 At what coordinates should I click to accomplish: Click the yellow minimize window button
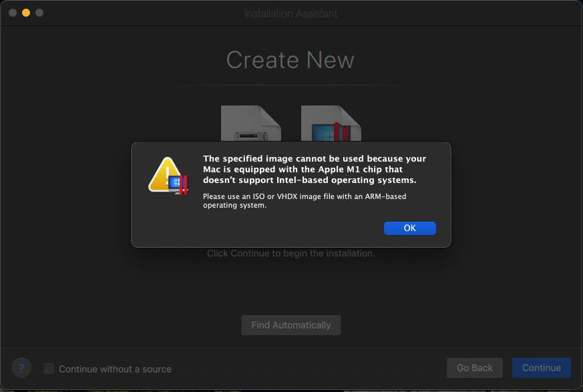click(26, 13)
